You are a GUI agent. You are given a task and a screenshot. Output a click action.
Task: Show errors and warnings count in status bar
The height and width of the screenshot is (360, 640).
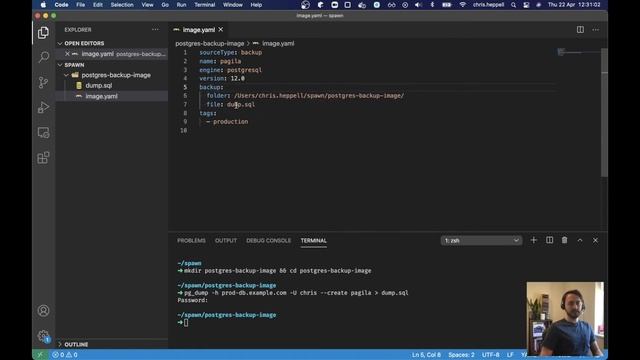tap(64, 355)
